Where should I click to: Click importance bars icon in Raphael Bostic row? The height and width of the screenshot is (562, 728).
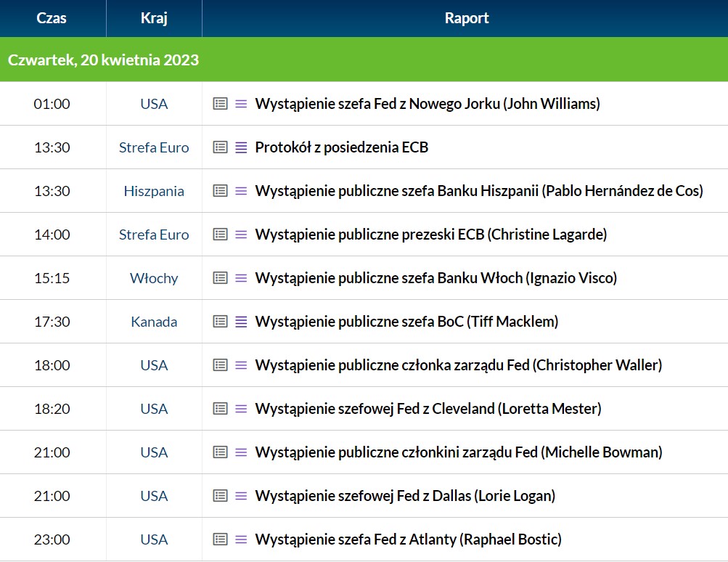point(241,539)
